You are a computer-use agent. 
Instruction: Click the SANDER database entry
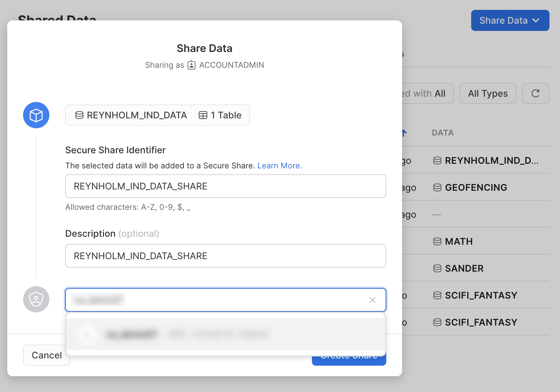pyautogui.click(x=464, y=268)
